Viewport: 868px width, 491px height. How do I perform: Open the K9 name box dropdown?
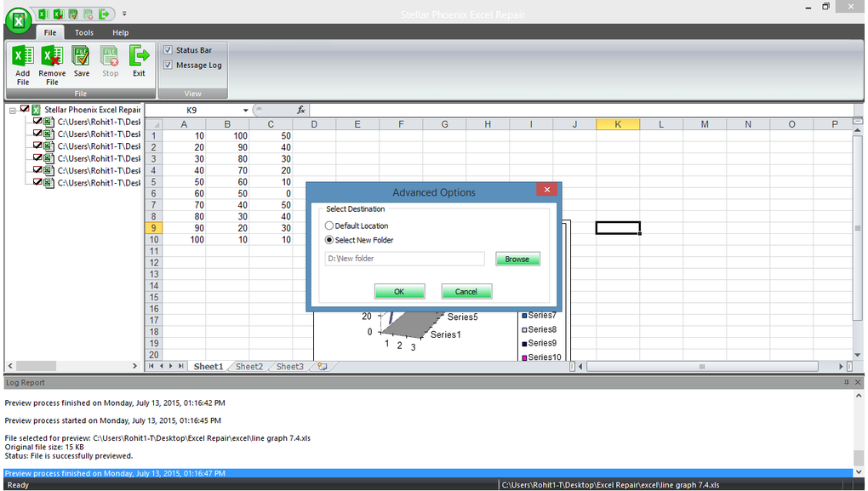(x=245, y=110)
